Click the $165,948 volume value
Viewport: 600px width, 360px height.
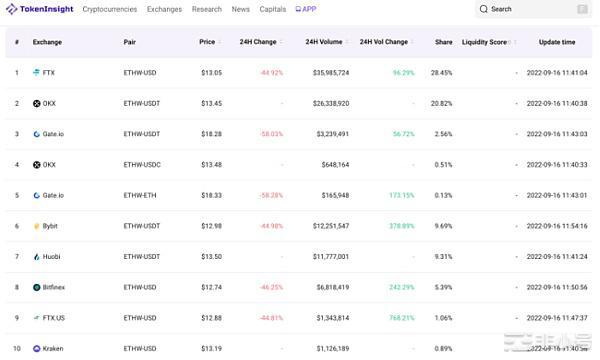[335, 195]
